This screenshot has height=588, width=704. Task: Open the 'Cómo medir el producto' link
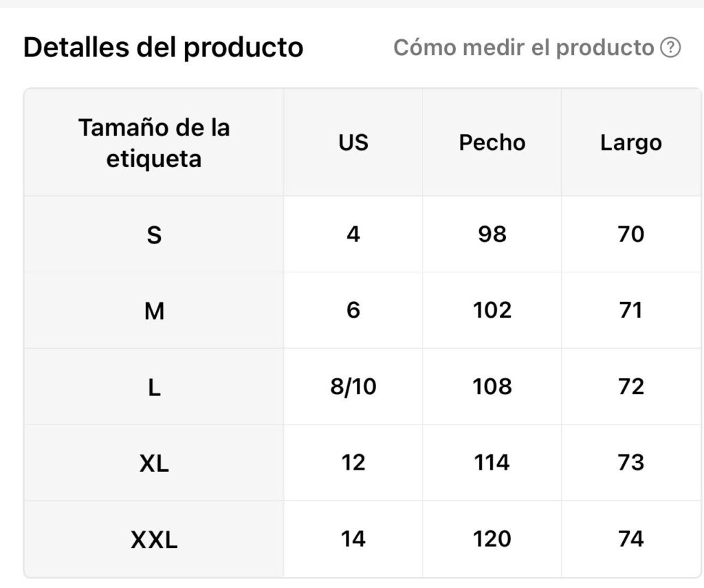[x=523, y=47]
